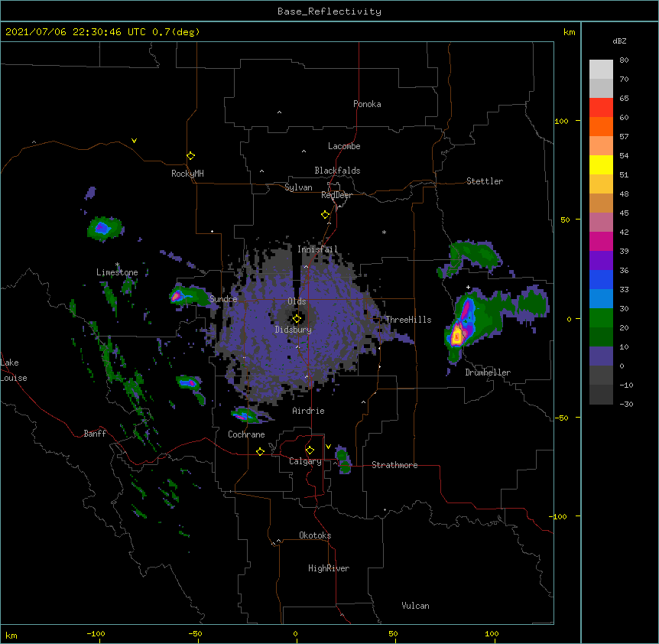Click the Vulcan label
The height and width of the screenshot is (644, 659).
(x=415, y=606)
